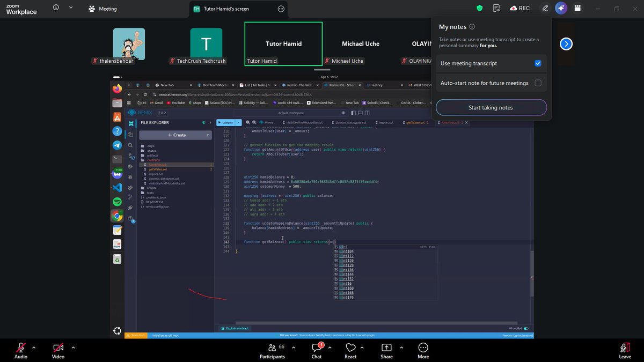Switch to import.sol editor tab
This screenshot has width=644, height=362.
385,122
